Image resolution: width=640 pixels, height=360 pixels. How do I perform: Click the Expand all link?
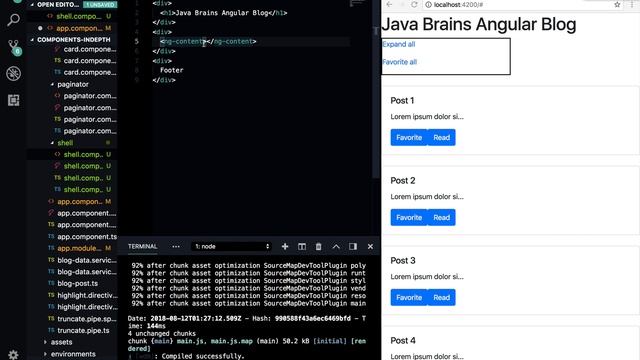(398, 44)
